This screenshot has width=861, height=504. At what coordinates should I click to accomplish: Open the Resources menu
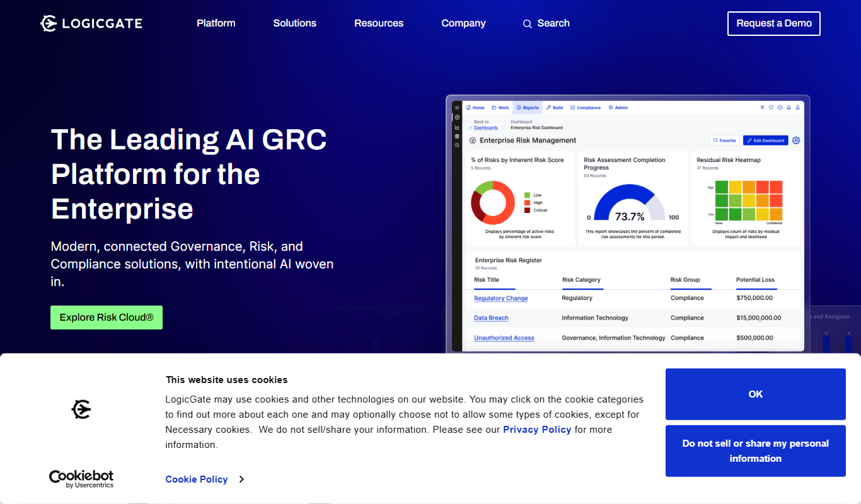[x=379, y=23]
